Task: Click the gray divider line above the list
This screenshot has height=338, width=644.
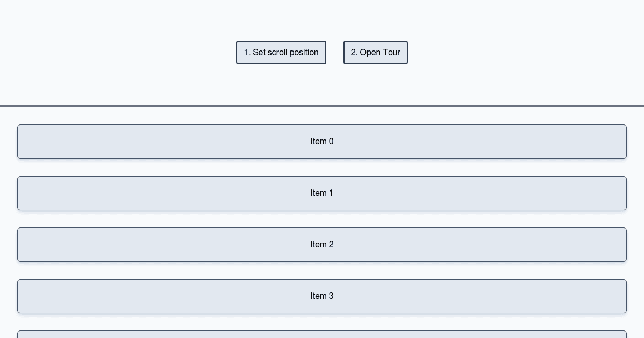Action: coord(322,106)
